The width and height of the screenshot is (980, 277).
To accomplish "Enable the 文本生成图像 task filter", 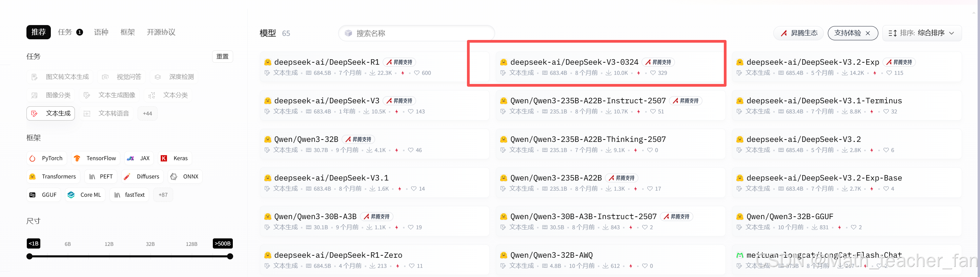I will [109, 95].
